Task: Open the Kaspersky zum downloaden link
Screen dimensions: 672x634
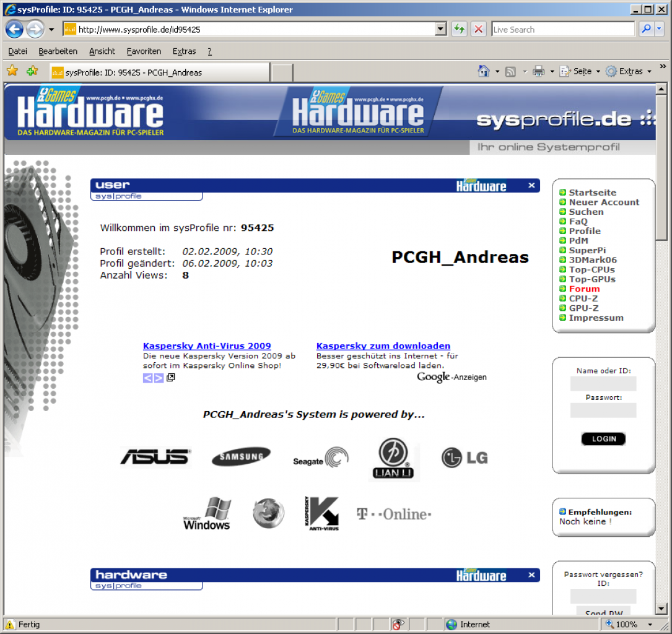Action: coord(383,345)
